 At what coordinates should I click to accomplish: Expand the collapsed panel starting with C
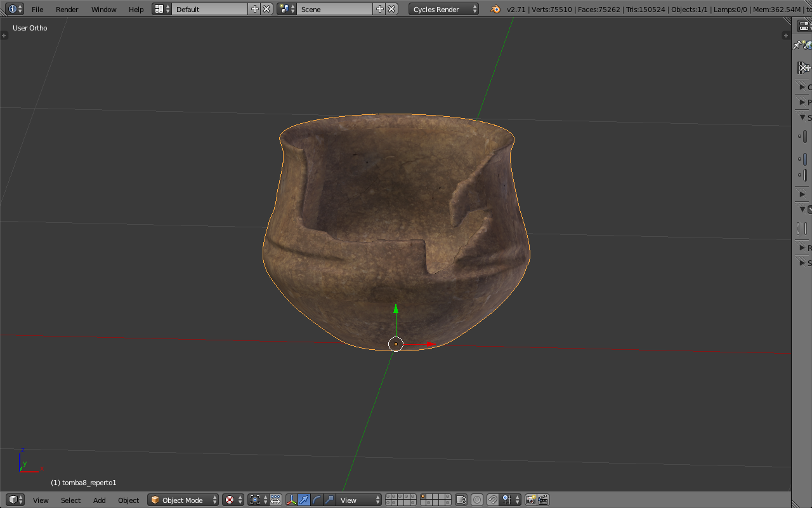(803, 87)
